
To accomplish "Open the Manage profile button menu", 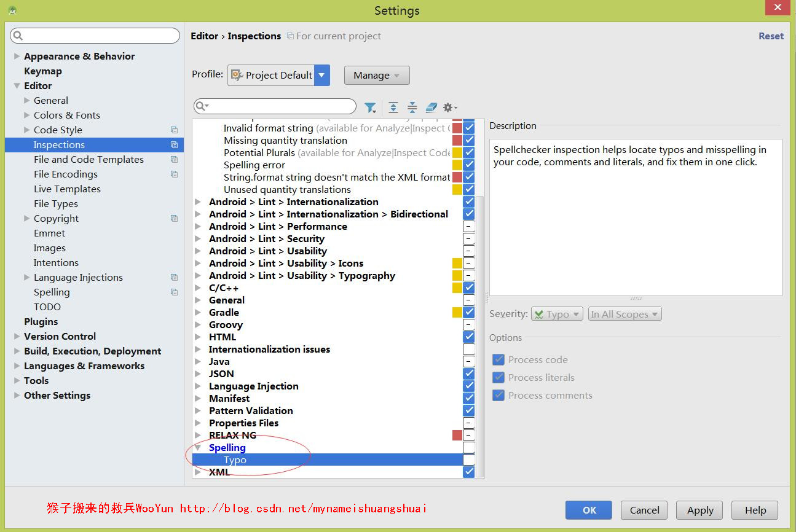I will point(377,75).
